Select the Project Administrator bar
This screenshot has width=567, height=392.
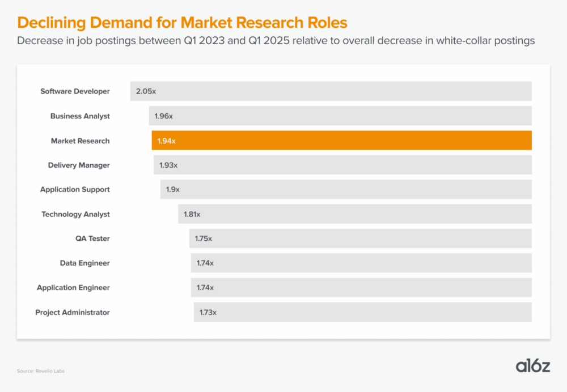(363, 312)
